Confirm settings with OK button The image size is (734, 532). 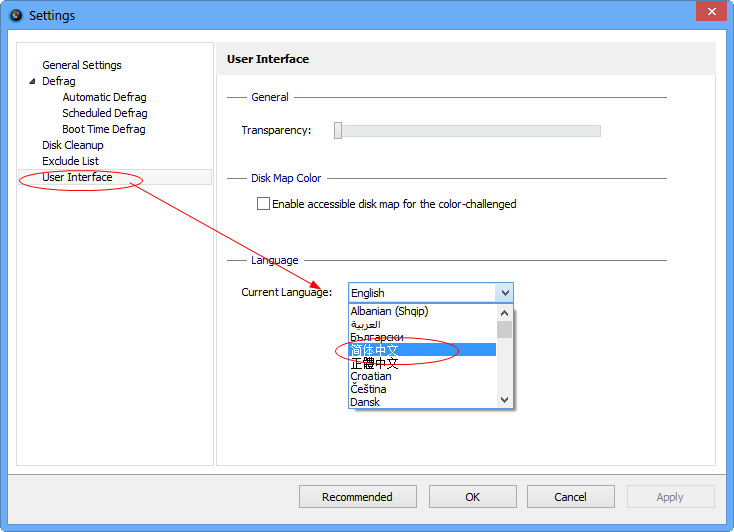click(x=473, y=496)
